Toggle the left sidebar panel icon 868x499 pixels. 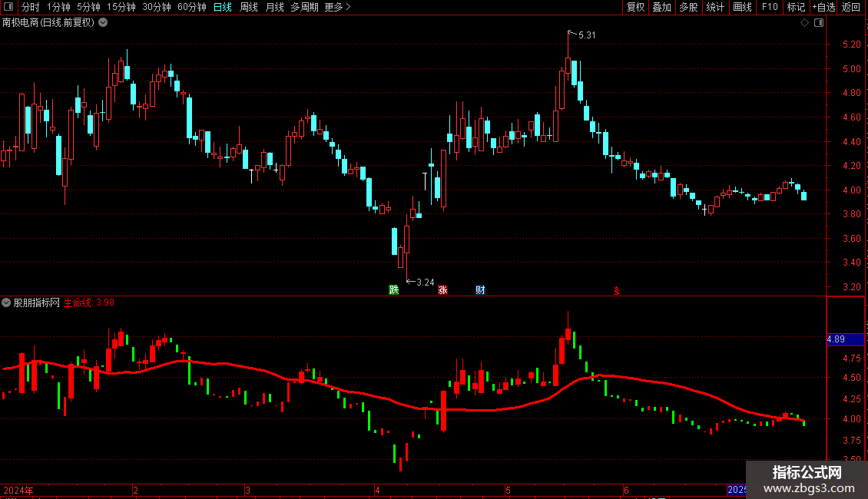(8, 7)
